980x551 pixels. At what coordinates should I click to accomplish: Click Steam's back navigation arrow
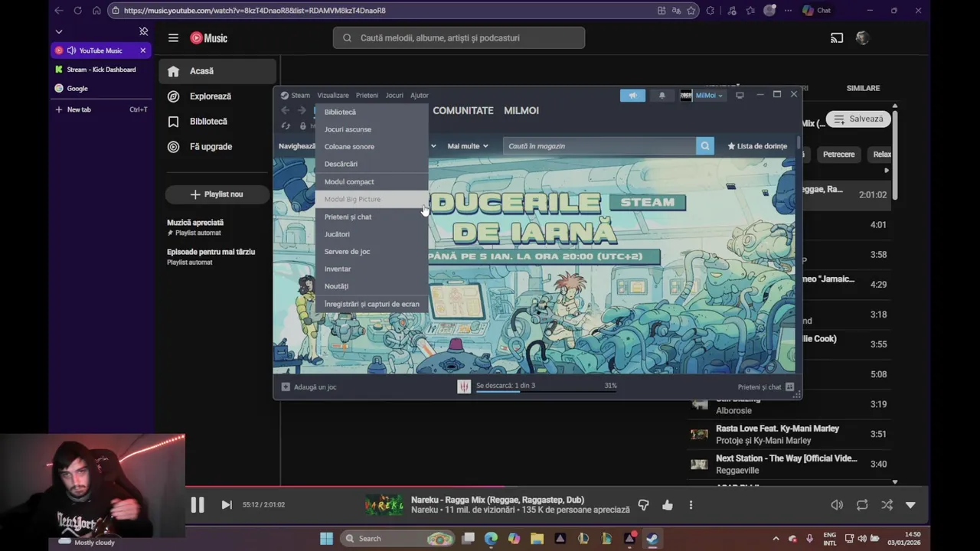pyautogui.click(x=285, y=111)
